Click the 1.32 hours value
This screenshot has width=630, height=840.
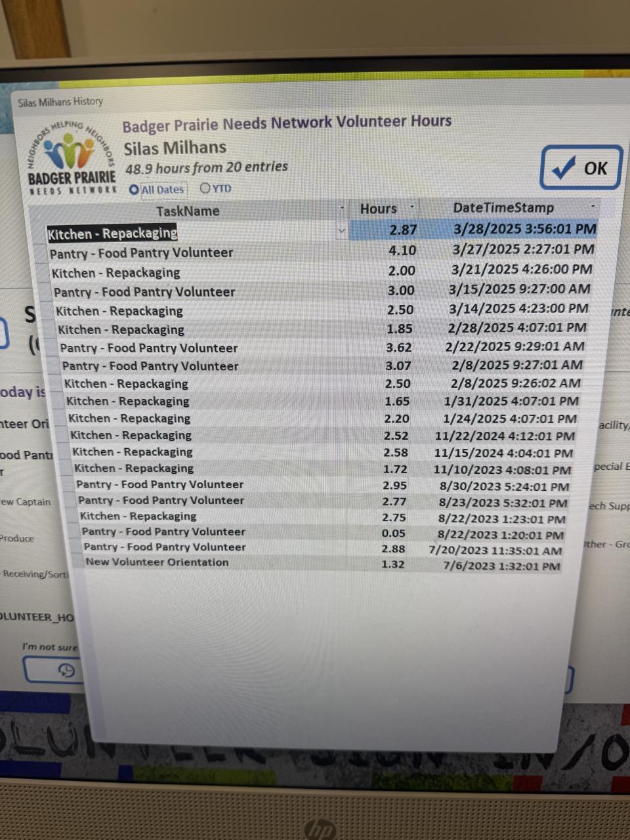pyautogui.click(x=392, y=564)
